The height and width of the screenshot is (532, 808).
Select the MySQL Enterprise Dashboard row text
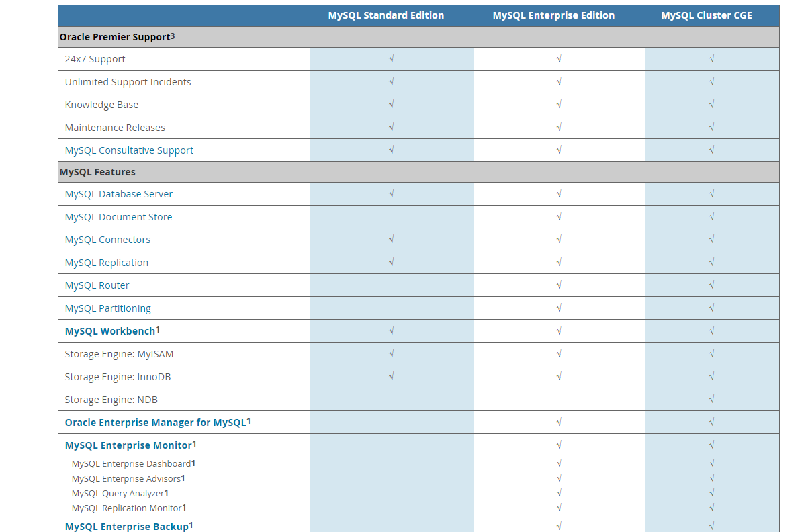click(x=132, y=463)
